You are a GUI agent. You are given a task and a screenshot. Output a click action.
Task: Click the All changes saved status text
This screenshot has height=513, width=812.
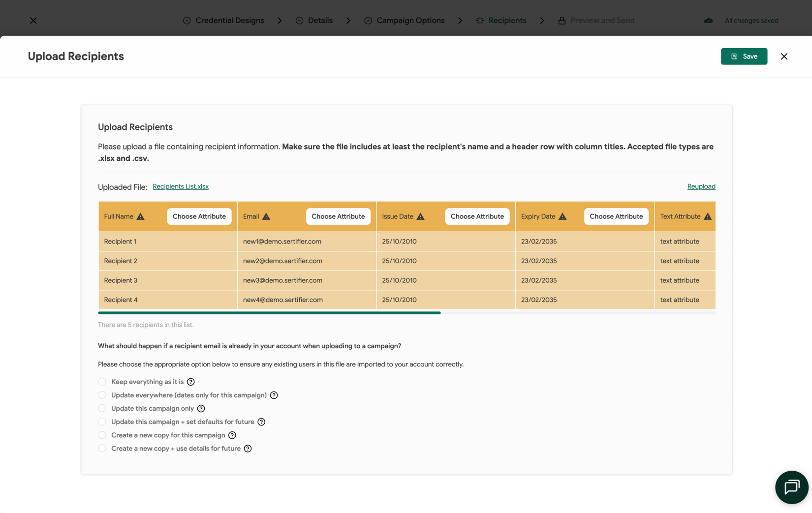click(751, 21)
